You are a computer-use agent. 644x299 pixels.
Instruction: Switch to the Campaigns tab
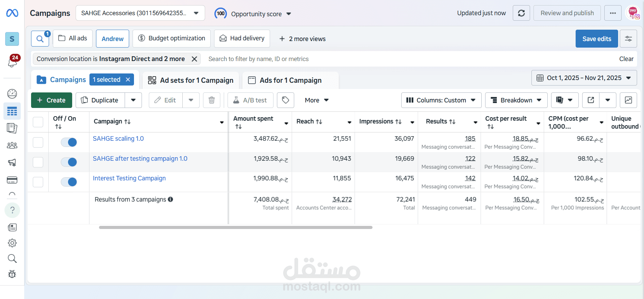coord(68,80)
